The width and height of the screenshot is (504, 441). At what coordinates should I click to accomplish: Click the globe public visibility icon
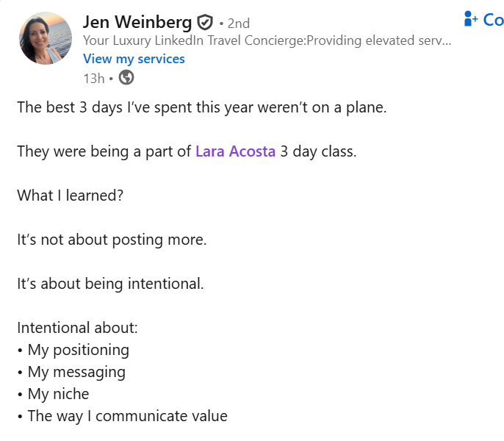pyautogui.click(x=126, y=78)
